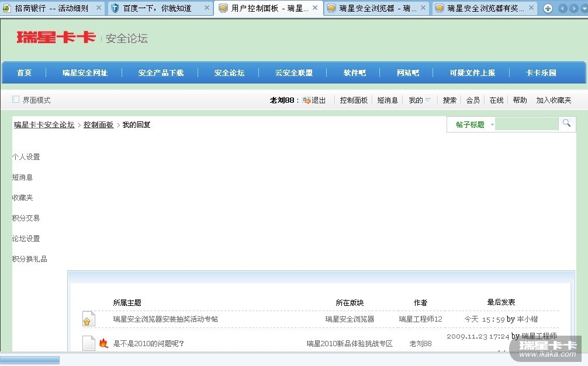Click the scroll tabs left arrow
Image resolution: width=588 pixels, height=366 pixels.
(562, 8)
